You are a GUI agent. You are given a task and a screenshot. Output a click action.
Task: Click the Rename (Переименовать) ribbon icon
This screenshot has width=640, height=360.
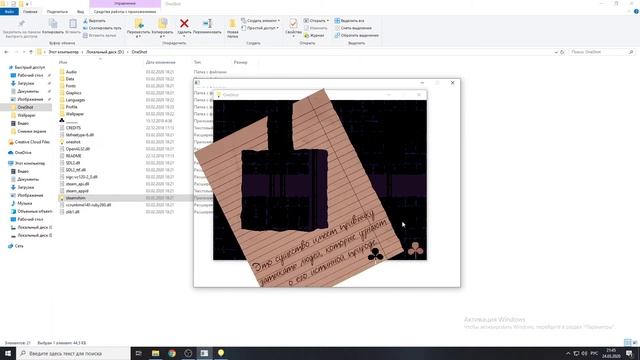(207, 24)
